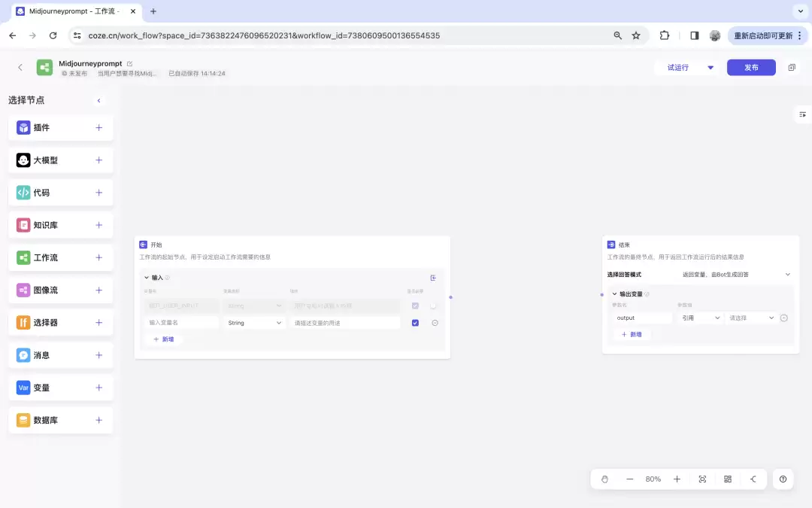Image resolution: width=812 pixels, height=508 pixels.
Task: Add a 数据库 node with its plus
Action: tap(99, 421)
